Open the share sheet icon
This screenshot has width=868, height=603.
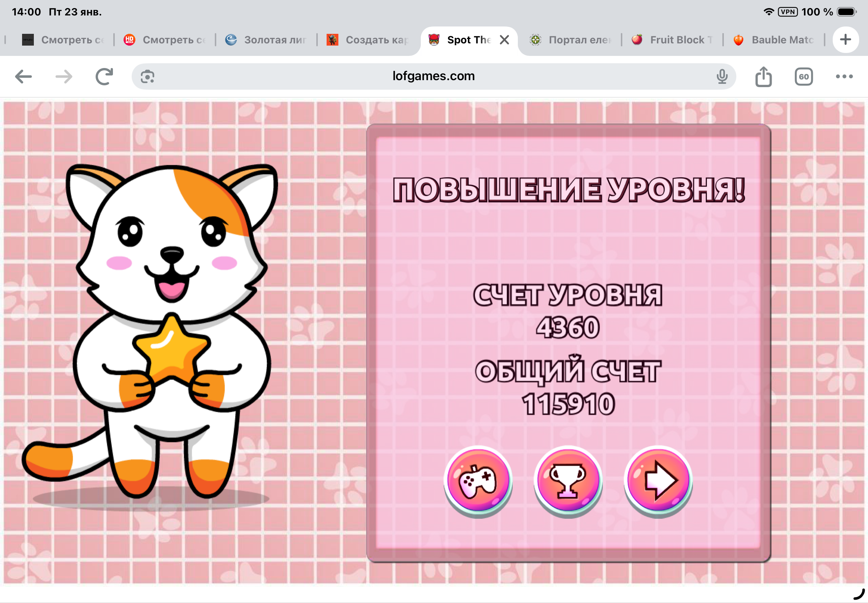[763, 77]
